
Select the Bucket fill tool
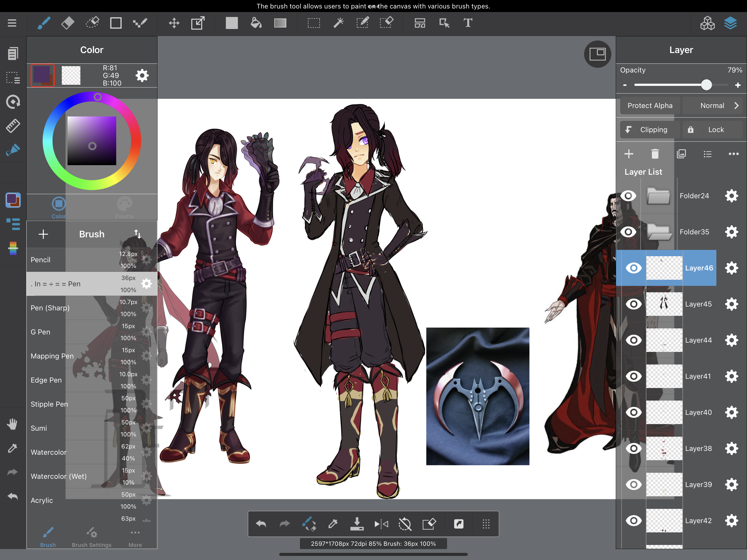pos(256,23)
